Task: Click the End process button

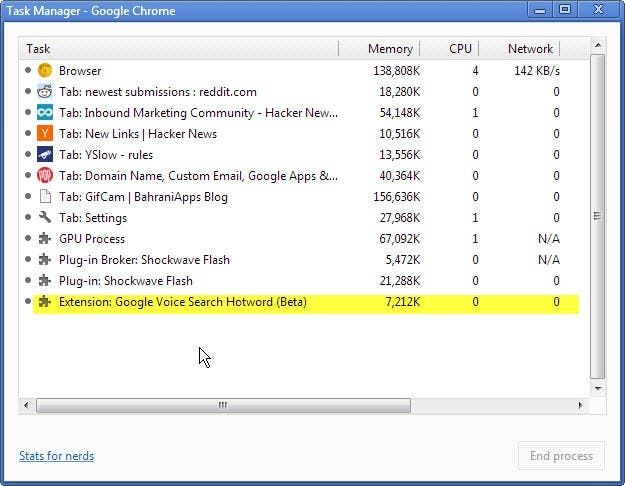Action: tap(561, 456)
